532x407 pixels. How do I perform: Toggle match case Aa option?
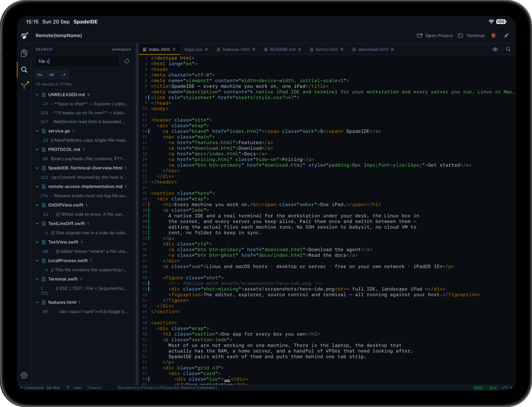[40, 74]
